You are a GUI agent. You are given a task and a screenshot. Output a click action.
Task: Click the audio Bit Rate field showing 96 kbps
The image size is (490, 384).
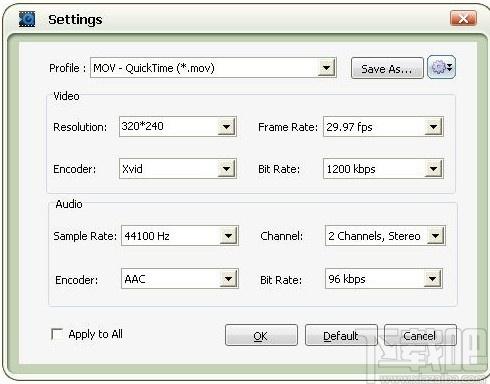pos(384,279)
